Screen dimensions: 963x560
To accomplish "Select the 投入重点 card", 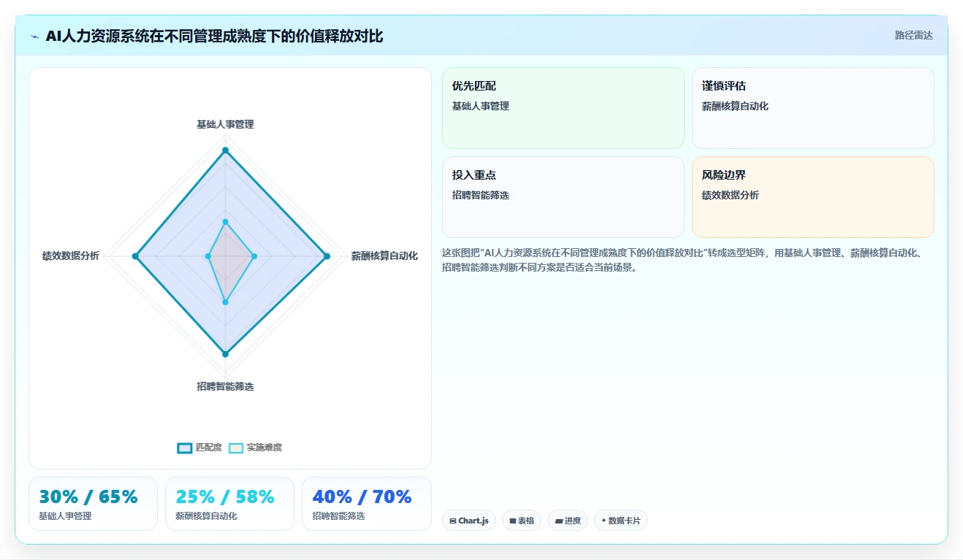I will [563, 197].
